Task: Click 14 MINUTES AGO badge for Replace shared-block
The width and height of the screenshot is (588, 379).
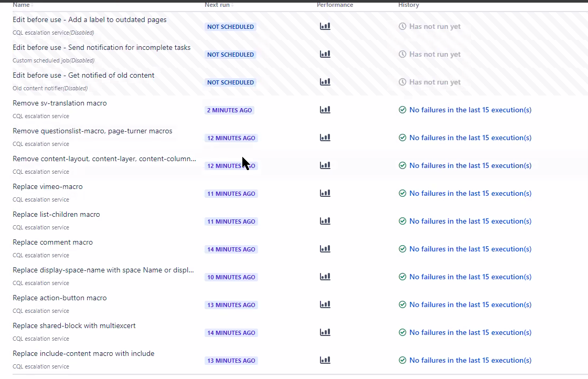Action: [231, 332]
